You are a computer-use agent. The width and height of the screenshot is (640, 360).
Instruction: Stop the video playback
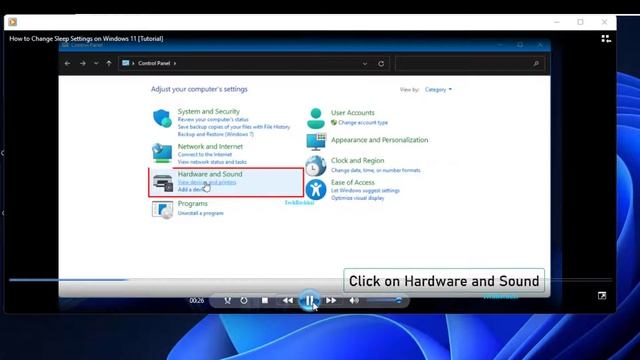click(x=265, y=300)
